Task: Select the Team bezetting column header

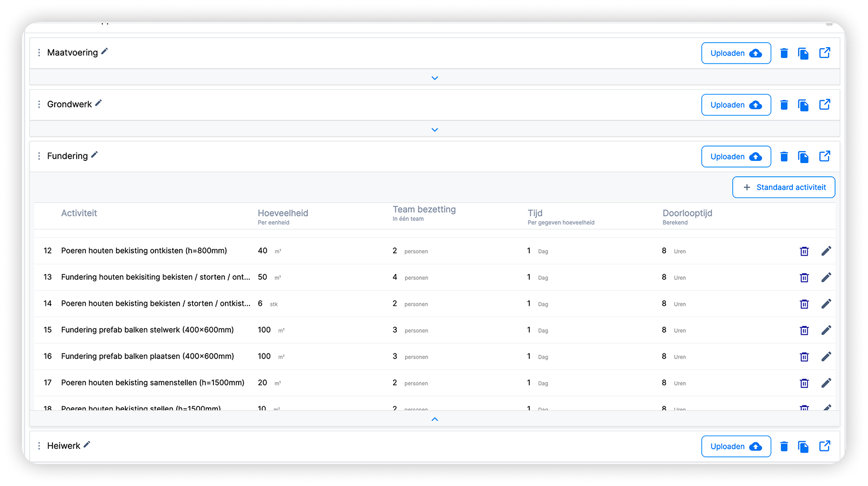Action: (x=424, y=209)
